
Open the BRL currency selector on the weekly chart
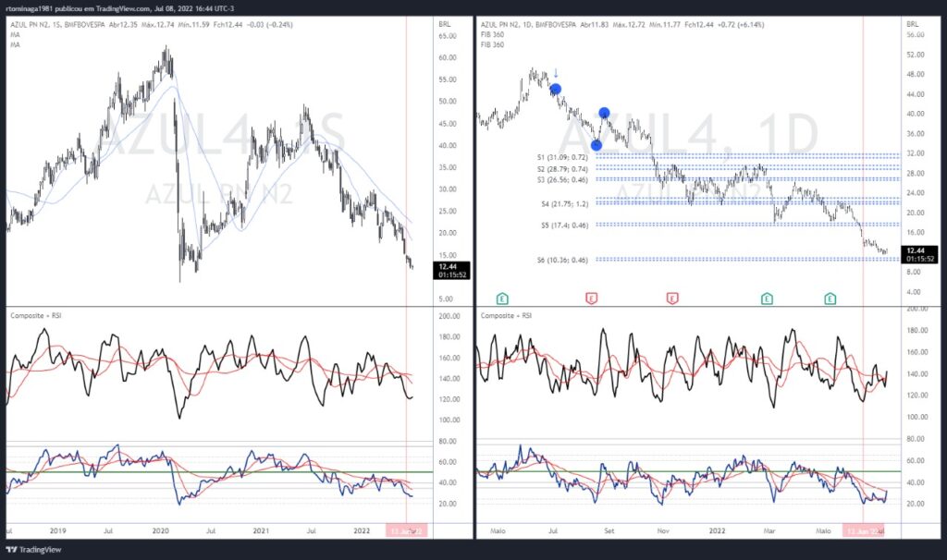point(445,24)
